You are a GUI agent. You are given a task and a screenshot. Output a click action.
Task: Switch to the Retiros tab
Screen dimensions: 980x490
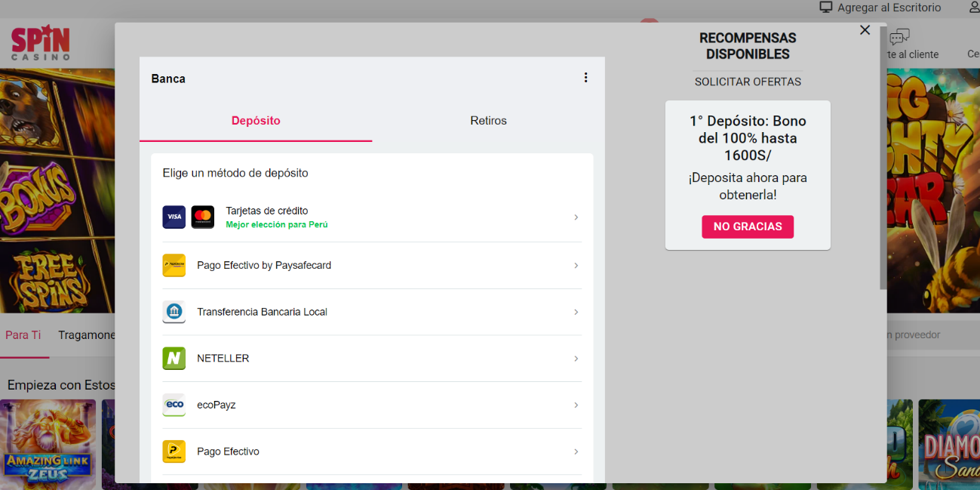pyautogui.click(x=488, y=121)
